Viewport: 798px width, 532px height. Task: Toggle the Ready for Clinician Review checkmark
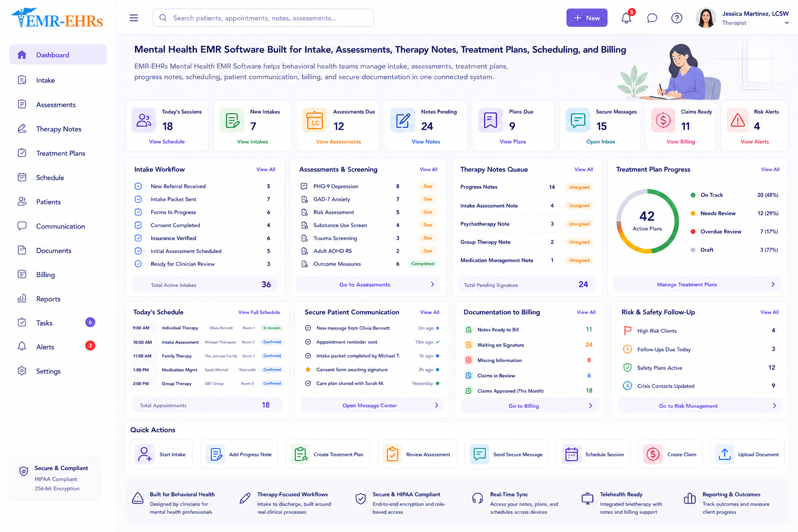[138, 264]
